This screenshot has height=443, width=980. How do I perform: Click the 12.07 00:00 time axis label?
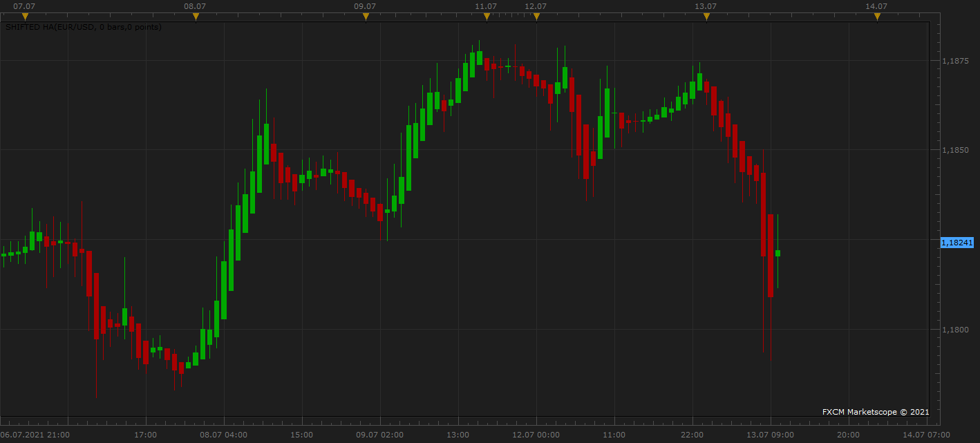coord(536,435)
